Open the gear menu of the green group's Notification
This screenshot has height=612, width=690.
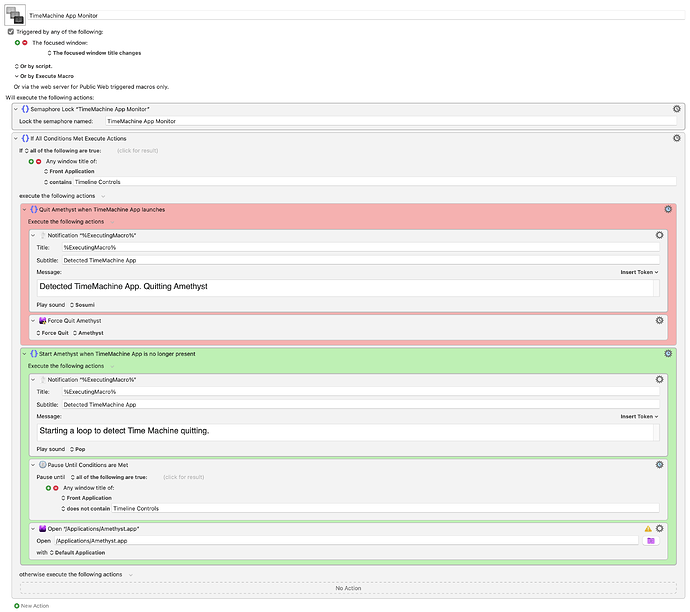click(x=659, y=379)
